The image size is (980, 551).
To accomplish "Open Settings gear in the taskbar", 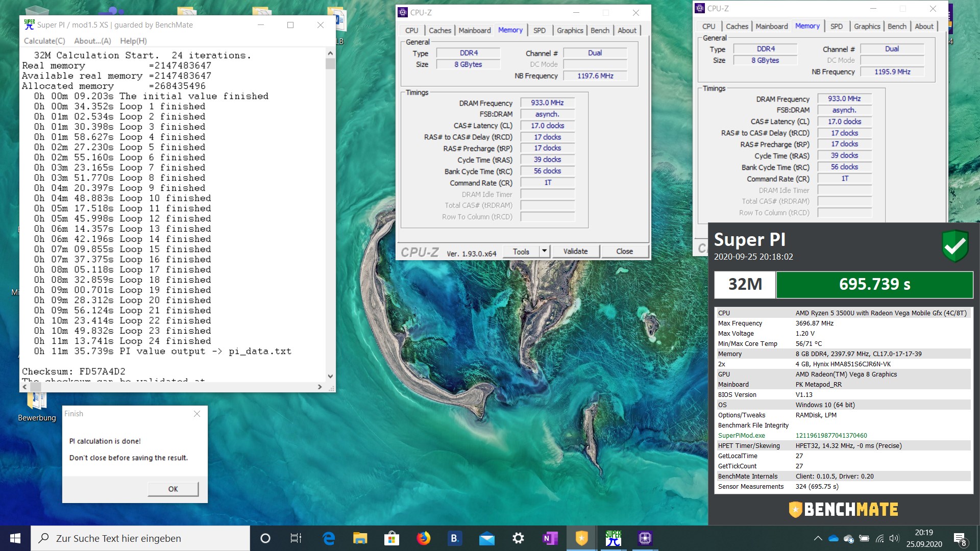I will click(x=518, y=538).
